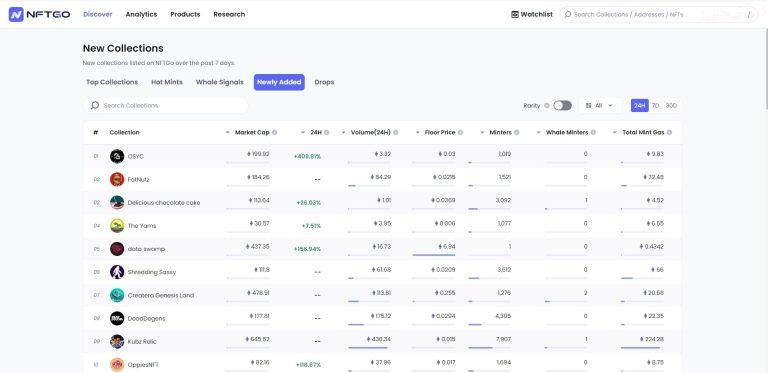The width and height of the screenshot is (768, 373).
Task: Open the All filter dropdown
Action: 600,106
